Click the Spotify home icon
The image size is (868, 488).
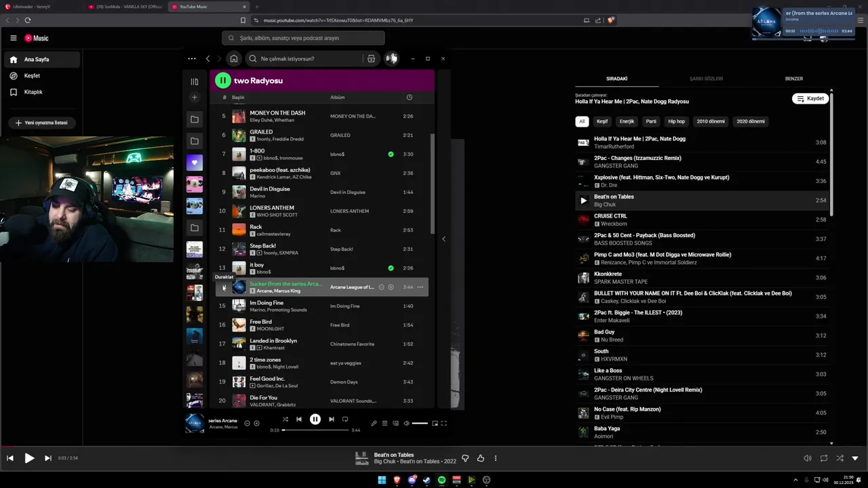pyautogui.click(x=233, y=59)
